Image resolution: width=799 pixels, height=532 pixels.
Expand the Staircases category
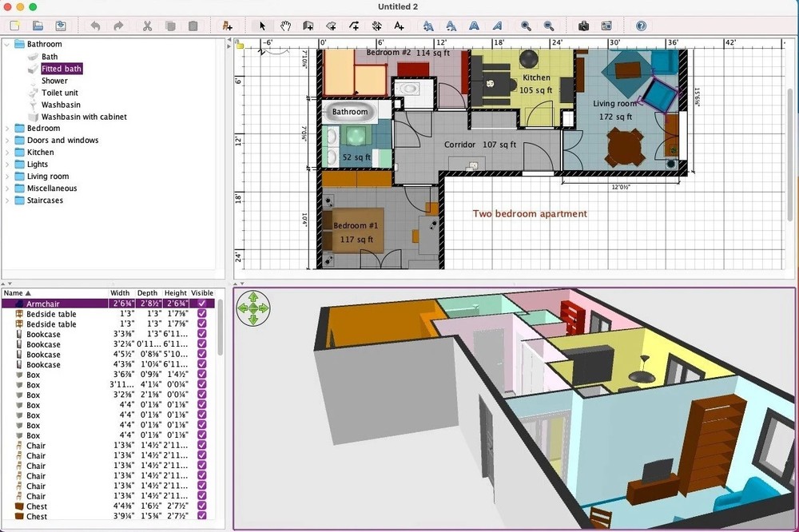coord(8,200)
